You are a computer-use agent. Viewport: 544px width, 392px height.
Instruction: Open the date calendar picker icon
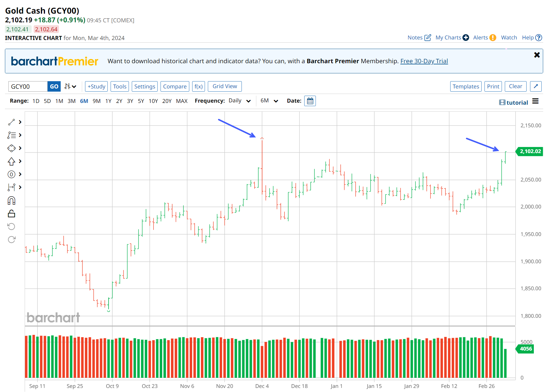pyautogui.click(x=310, y=101)
